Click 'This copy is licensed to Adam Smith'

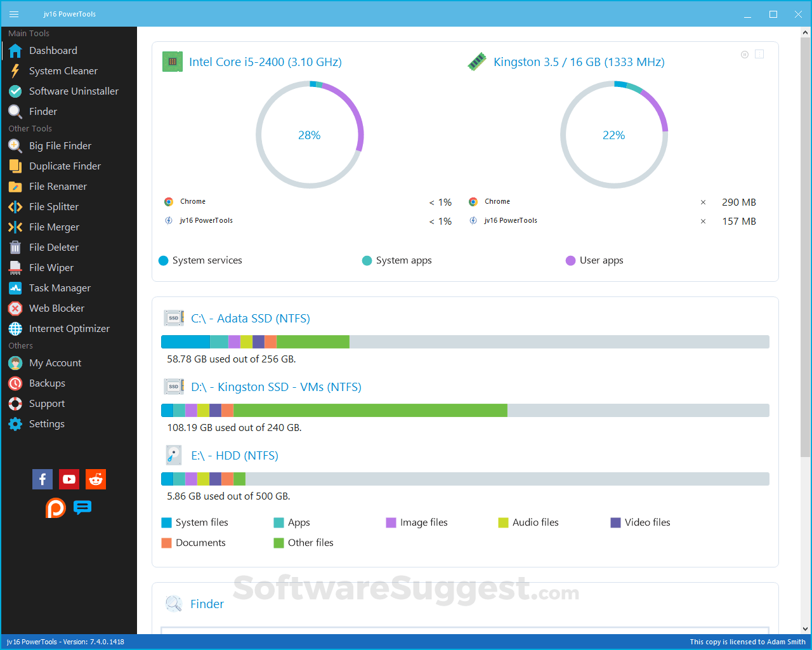tap(748, 642)
